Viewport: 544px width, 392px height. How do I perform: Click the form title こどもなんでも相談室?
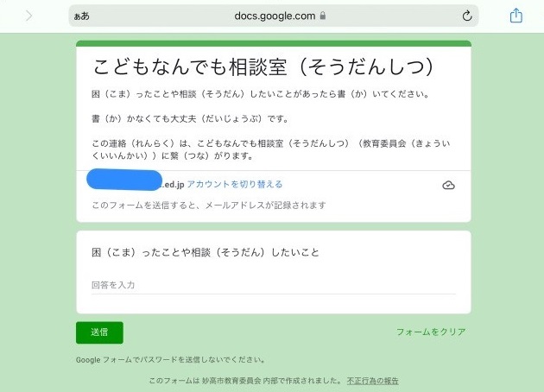(x=263, y=66)
